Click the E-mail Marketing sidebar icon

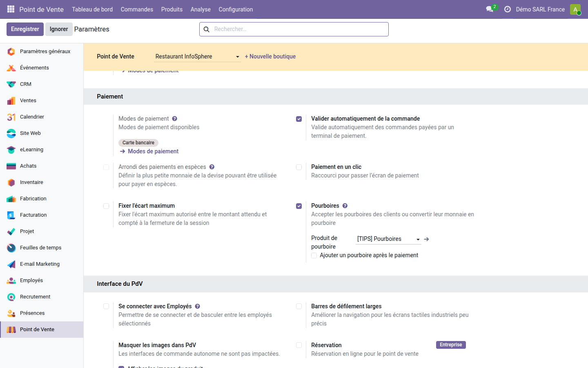(x=11, y=264)
